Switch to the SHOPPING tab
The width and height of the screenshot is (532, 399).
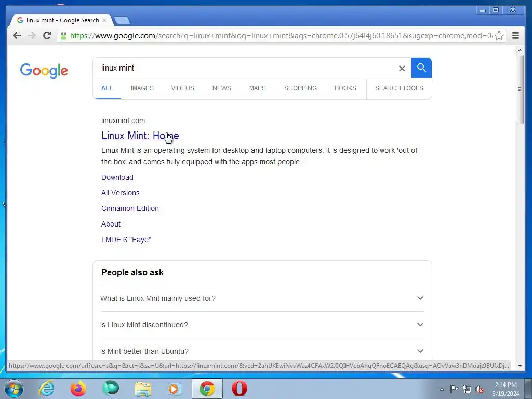tap(300, 88)
